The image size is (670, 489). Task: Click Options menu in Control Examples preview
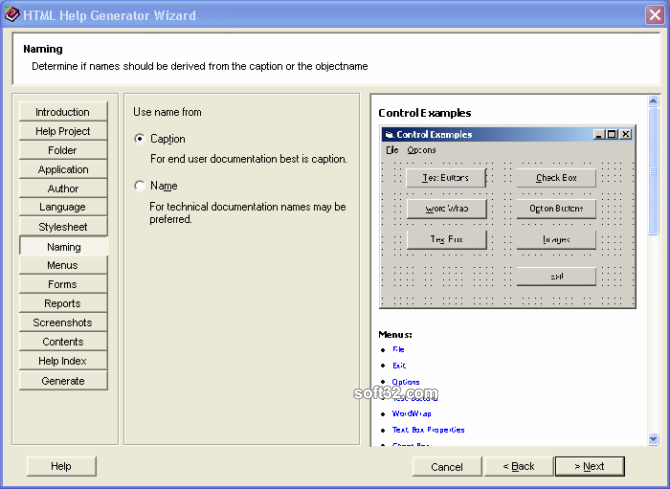click(421, 150)
